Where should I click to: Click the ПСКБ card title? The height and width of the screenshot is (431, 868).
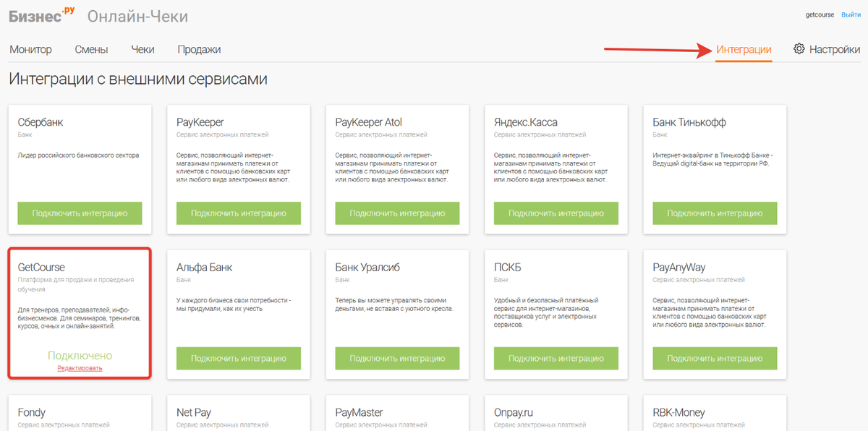tap(508, 268)
